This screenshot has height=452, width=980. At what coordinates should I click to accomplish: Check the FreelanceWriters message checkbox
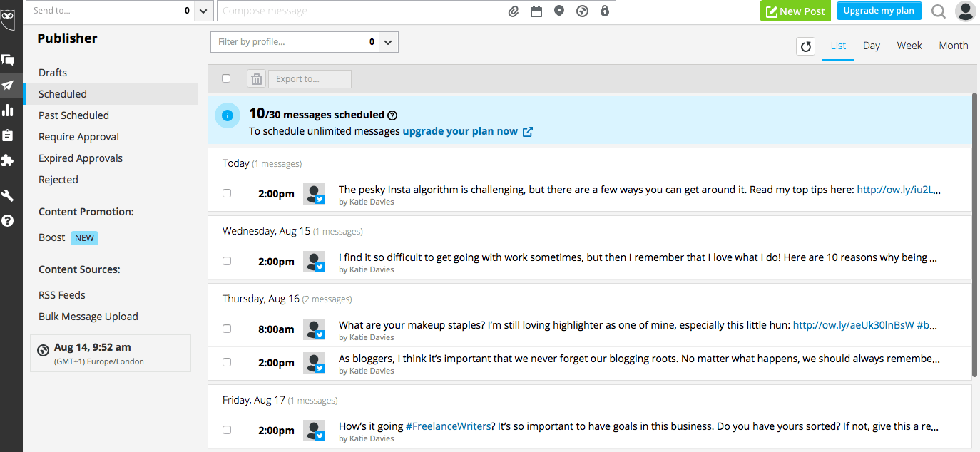(x=227, y=430)
